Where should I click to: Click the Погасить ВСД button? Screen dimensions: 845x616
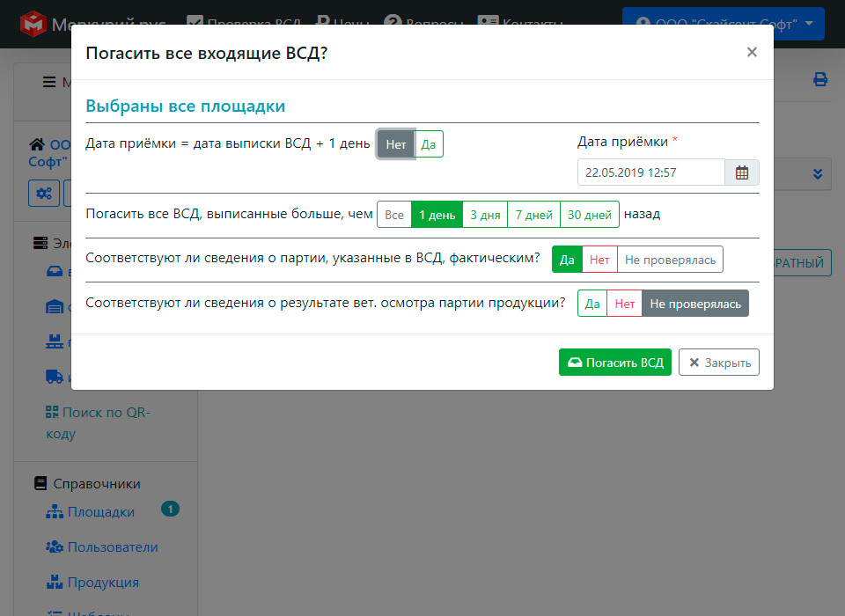click(x=615, y=363)
